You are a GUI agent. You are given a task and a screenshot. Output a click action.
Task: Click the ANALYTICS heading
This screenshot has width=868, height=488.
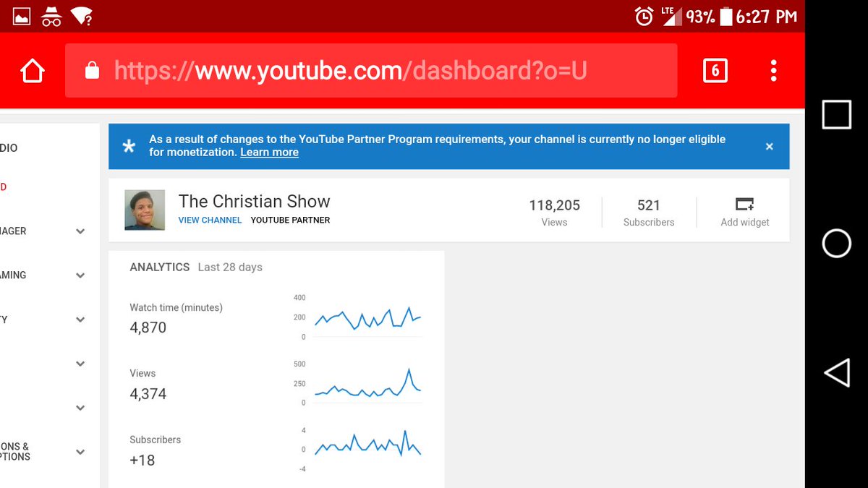(160, 267)
